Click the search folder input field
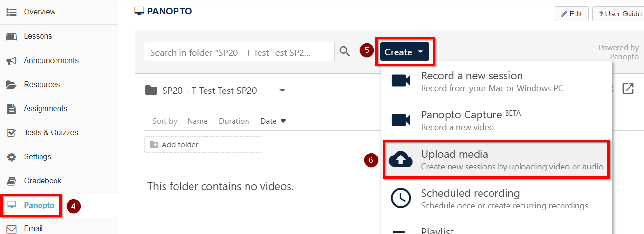This screenshot has width=644, height=234. (239, 52)
